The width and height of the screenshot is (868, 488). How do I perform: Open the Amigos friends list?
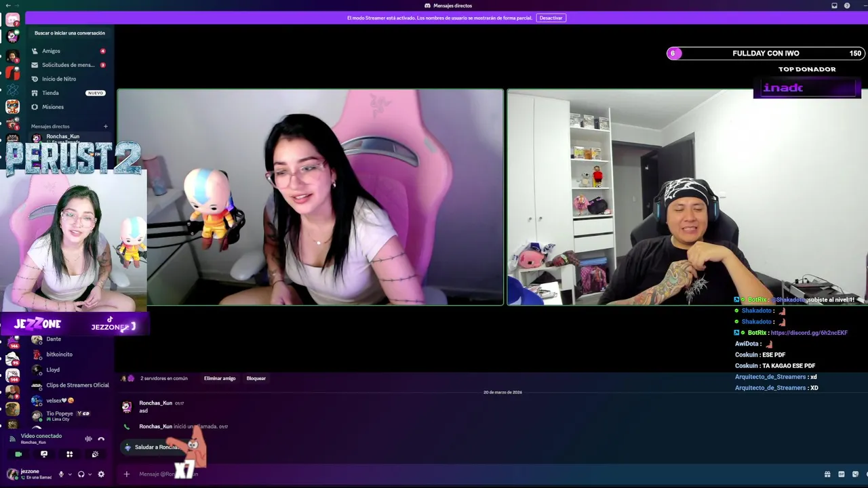69,51
